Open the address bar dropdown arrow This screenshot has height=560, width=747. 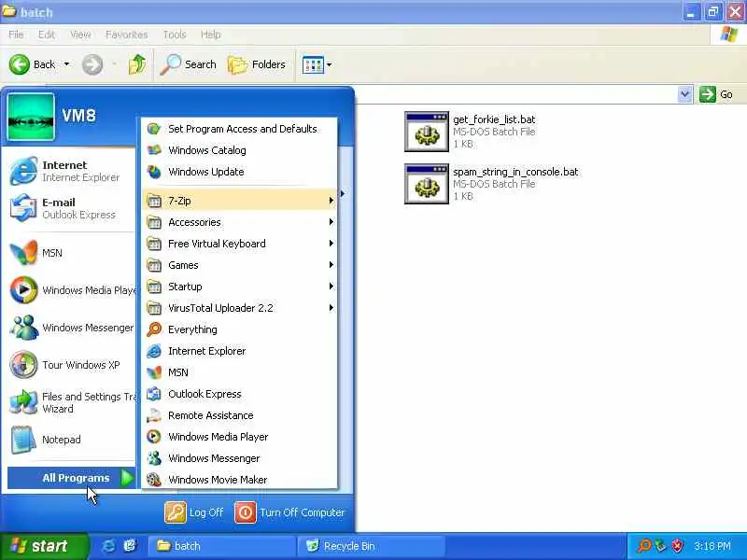click(x=684, y=94)
